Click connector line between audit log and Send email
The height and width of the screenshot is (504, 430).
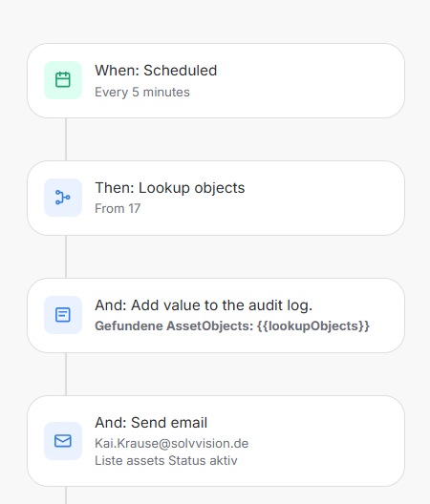click(66, 374)
